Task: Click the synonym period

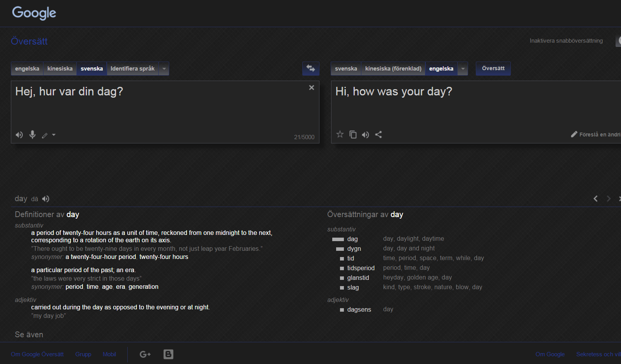Action: click(74, 287)
